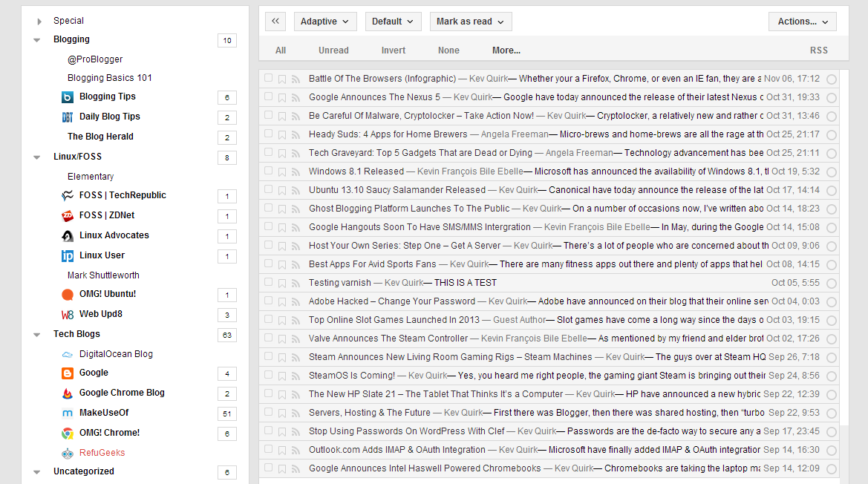Check the checkbox for Windows 8.1 Released
Screen dimensions: 868x484
tap(268, 171)
